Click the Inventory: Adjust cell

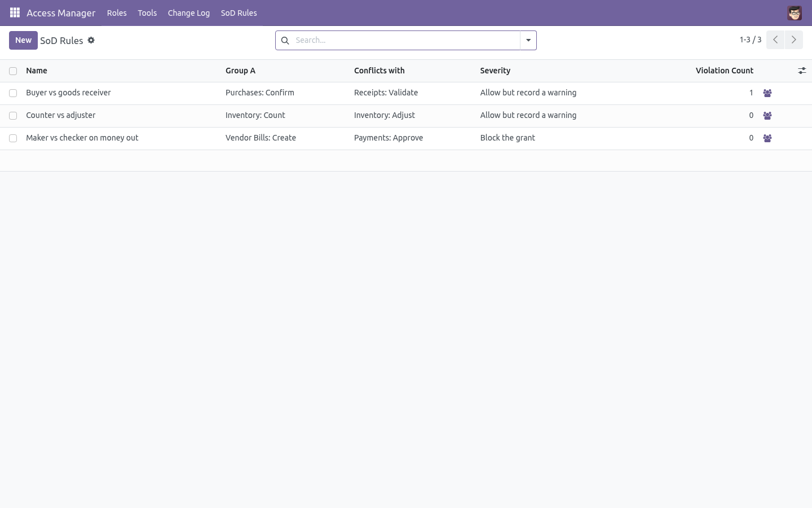tap(385, 115)
